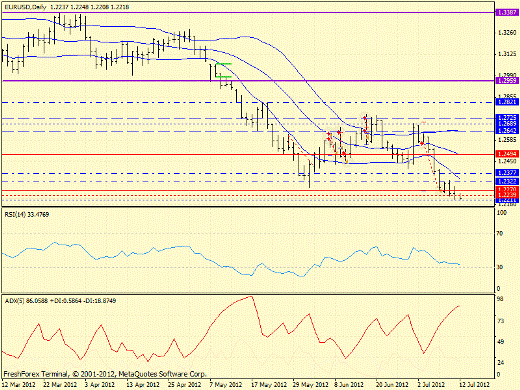Click the 12 Mar 2012 date label

[x=19, y=385]
